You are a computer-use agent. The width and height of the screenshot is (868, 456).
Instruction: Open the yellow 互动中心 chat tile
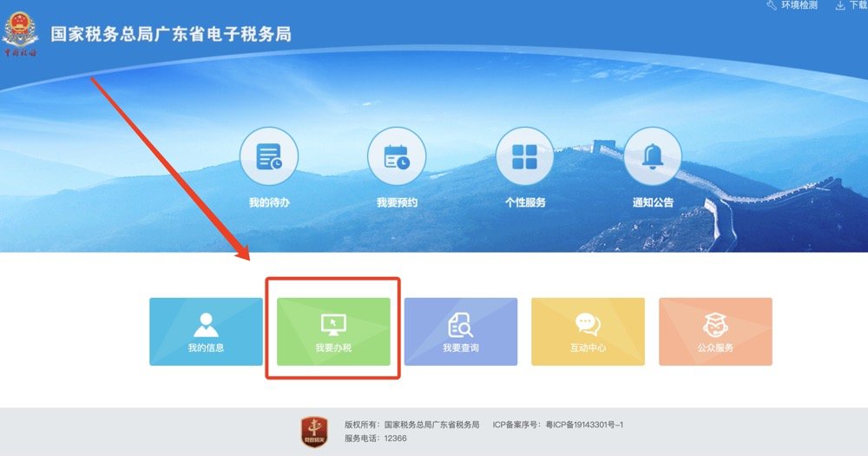(x=588, y=331)
